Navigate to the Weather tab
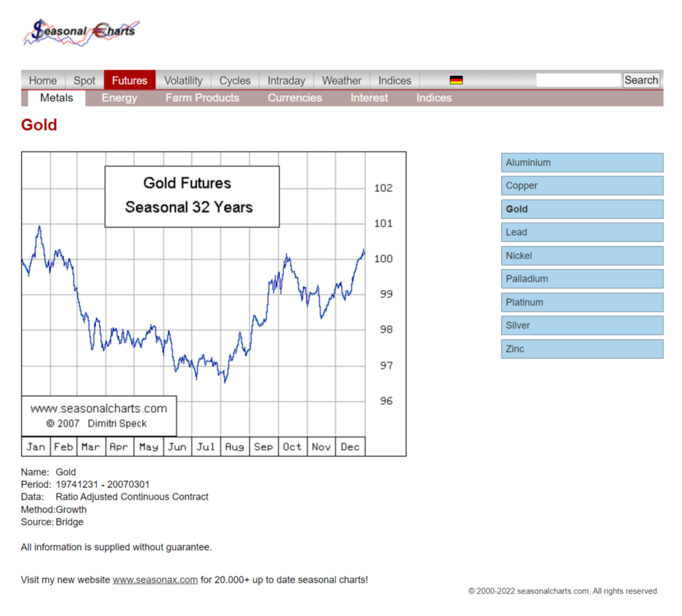 pyautogui.click(x=342, y=80)
